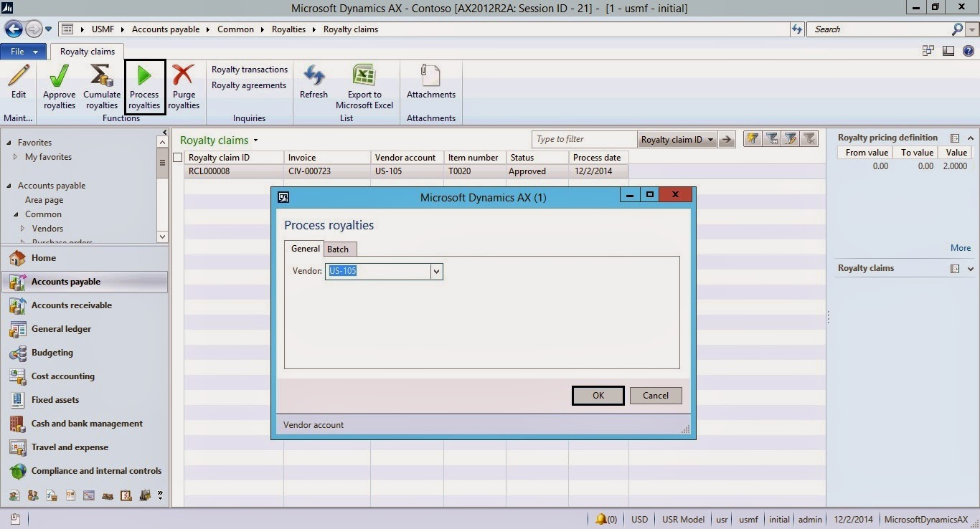Click Cancel in the Process royalties dialog
The image size is (980, 529).
coord(656,395)
